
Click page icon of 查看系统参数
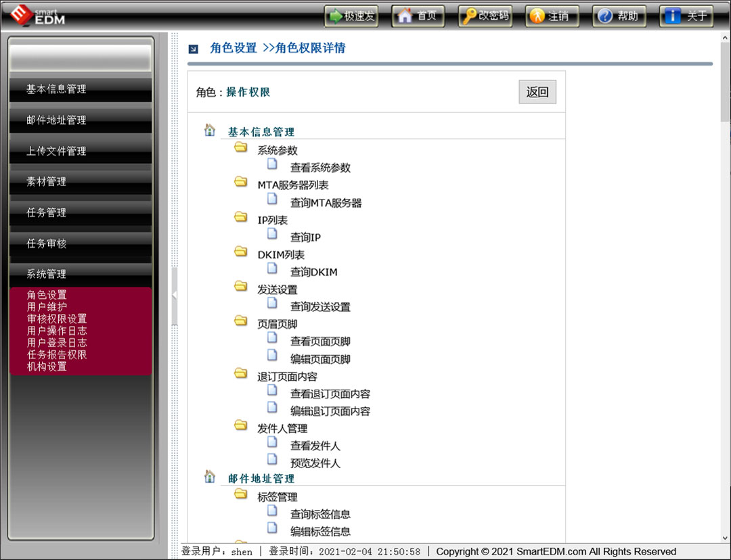pyautogui.click(x=272, y=164)
